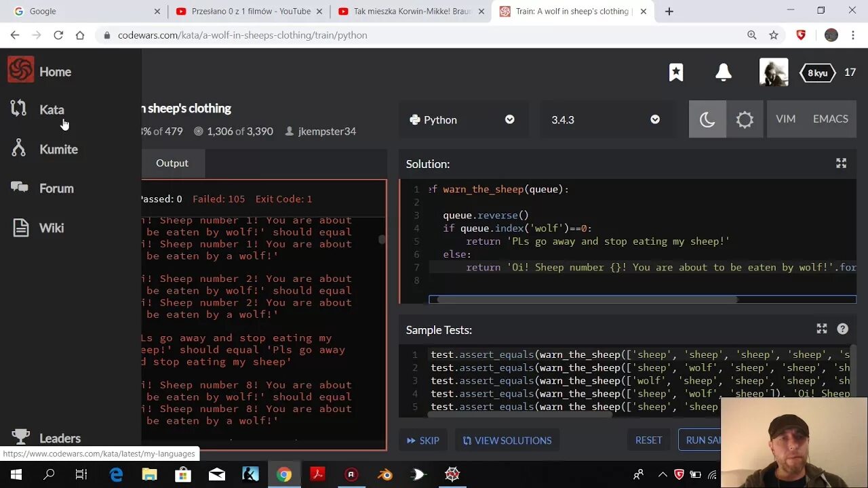Screen dimensions: 868x488
Task: Open the user profile avatar
Action: click(x=774, y=73)
